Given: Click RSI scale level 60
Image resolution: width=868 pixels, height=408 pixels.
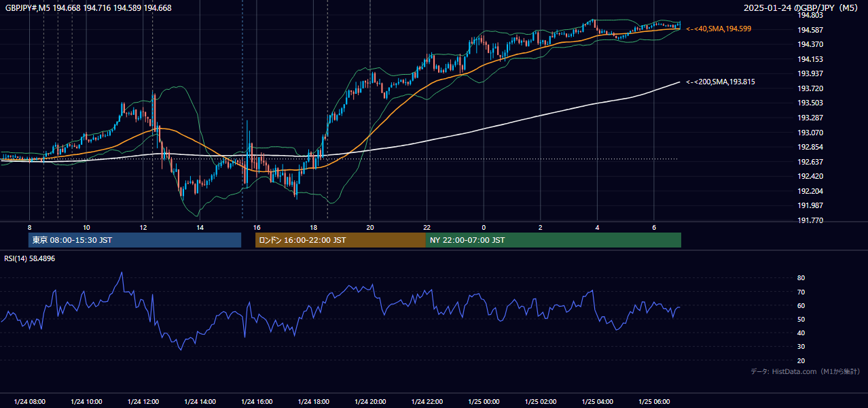Looking at the screenshot, I should pyautogui.click(x=801, y=306).
